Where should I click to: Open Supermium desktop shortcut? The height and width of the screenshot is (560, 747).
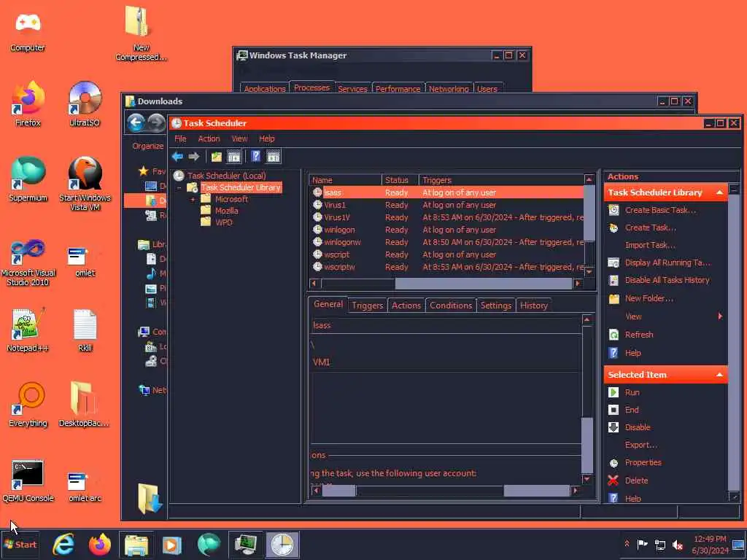click(x=28, y=179)
